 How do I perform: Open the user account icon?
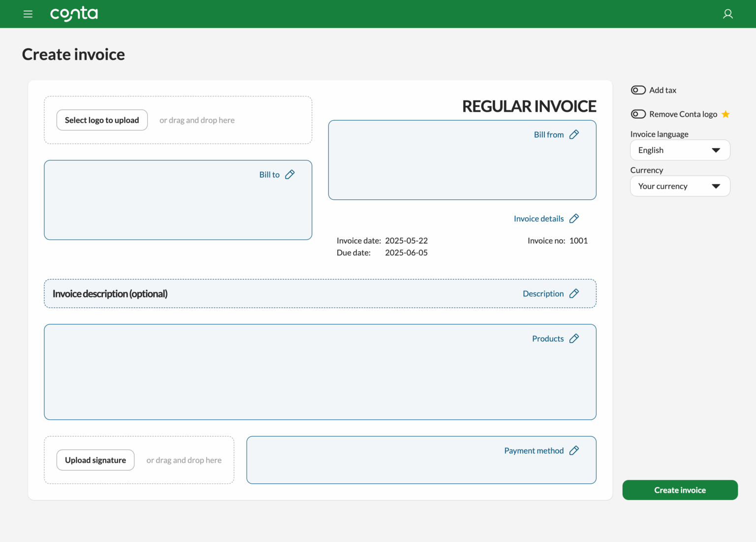727,14
